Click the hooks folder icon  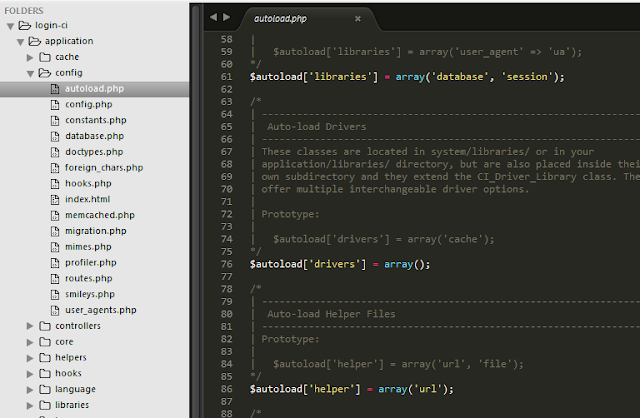[x=45, y=374]
